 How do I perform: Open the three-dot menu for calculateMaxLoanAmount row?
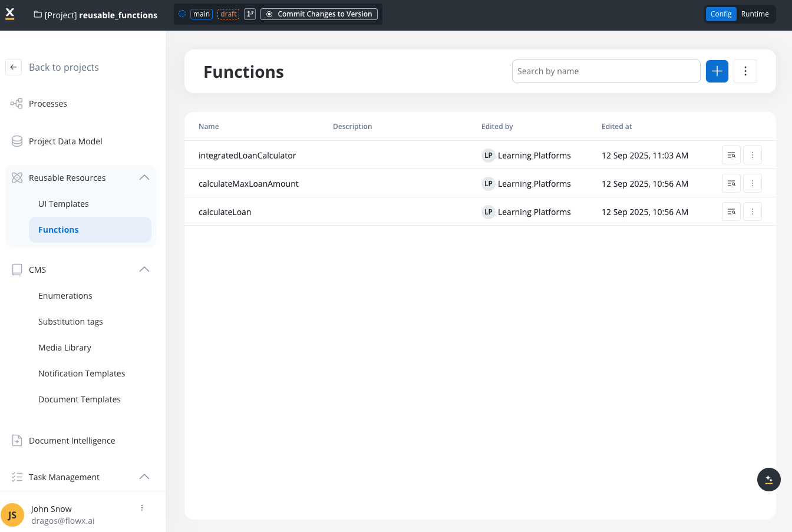(x=752, y=184)
